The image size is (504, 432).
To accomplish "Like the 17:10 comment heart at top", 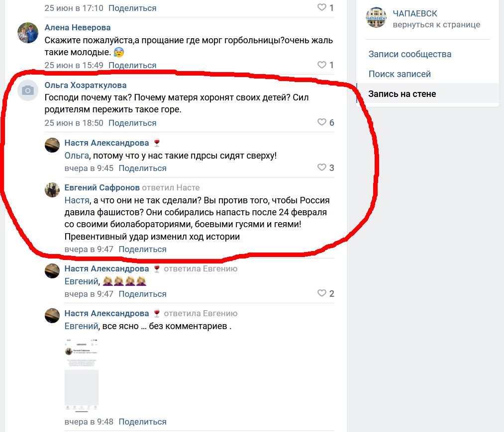I will [x=322, y=7].
